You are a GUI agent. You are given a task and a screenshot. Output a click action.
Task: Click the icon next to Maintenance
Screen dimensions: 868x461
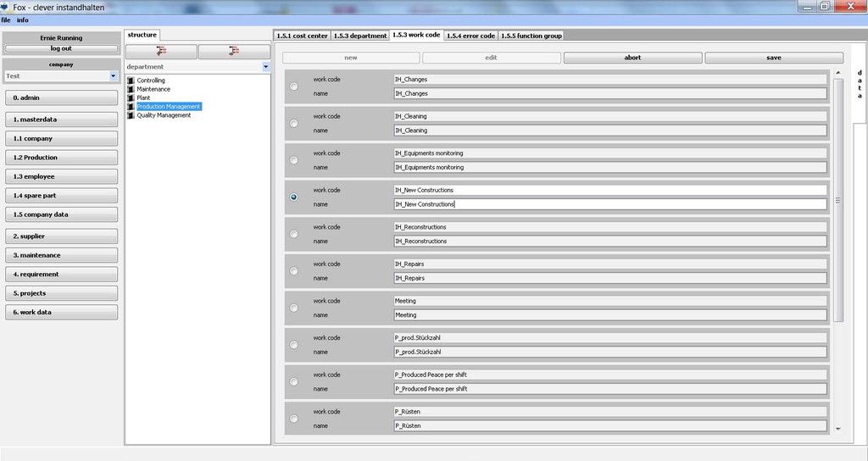coord(131,89)
